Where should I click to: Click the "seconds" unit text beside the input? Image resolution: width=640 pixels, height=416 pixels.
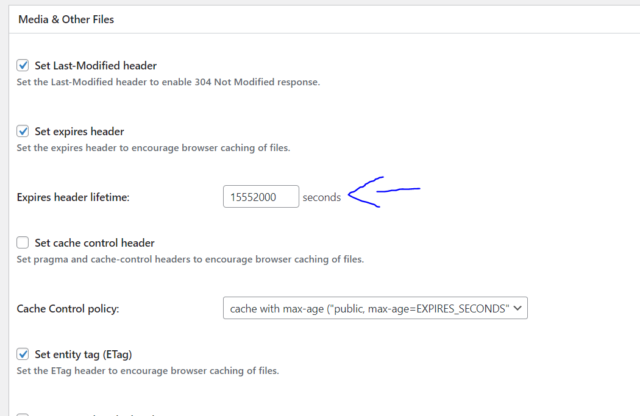321,198
